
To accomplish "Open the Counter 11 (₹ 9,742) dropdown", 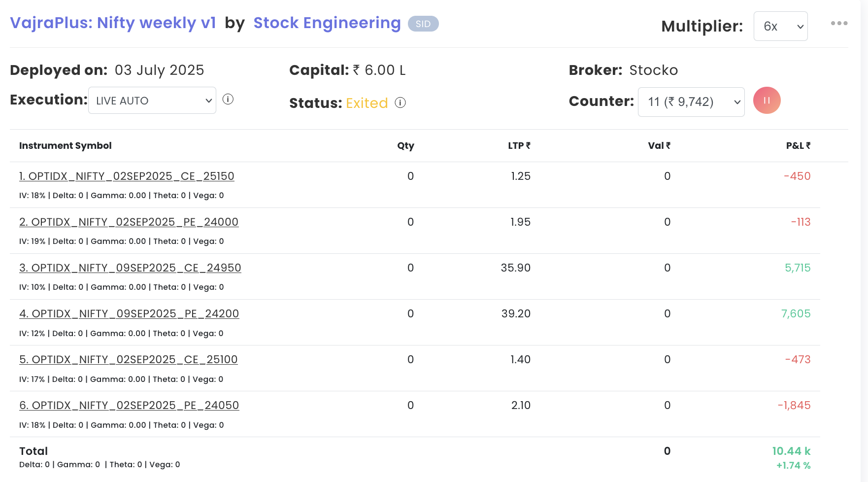I will (x=691, y=102).
